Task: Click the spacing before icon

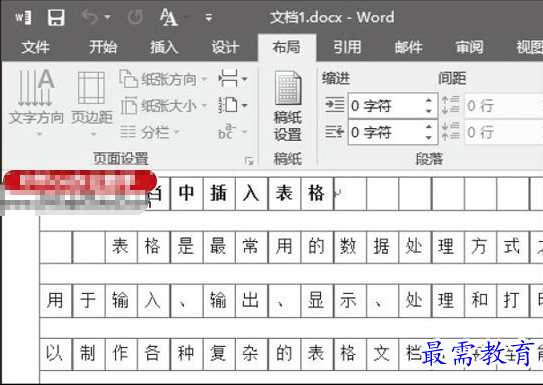Action: tap(451, 105)
